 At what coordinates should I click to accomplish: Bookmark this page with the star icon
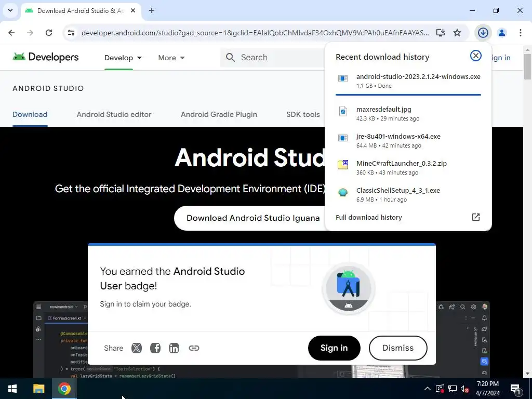point(457,33)
